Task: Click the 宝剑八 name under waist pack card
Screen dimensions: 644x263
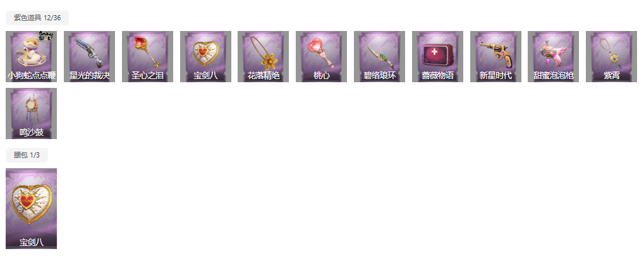Action: (x=31, y=243)
